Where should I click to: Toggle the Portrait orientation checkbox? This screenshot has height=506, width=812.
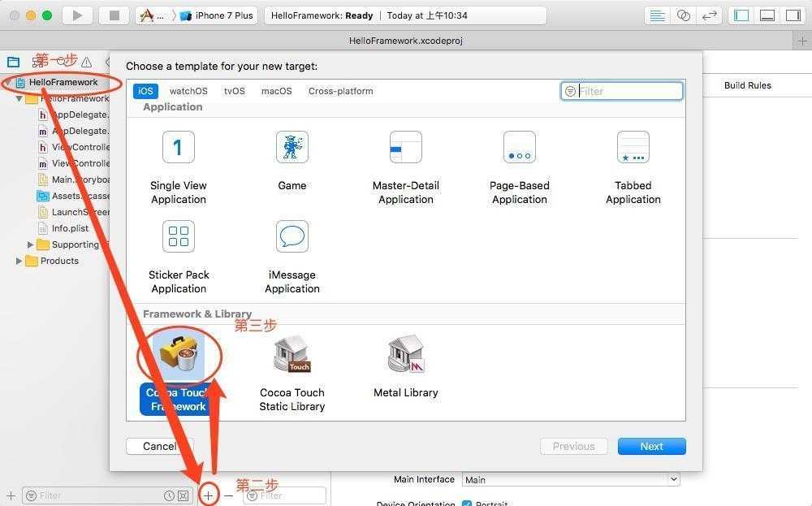(x=467, y=504)
